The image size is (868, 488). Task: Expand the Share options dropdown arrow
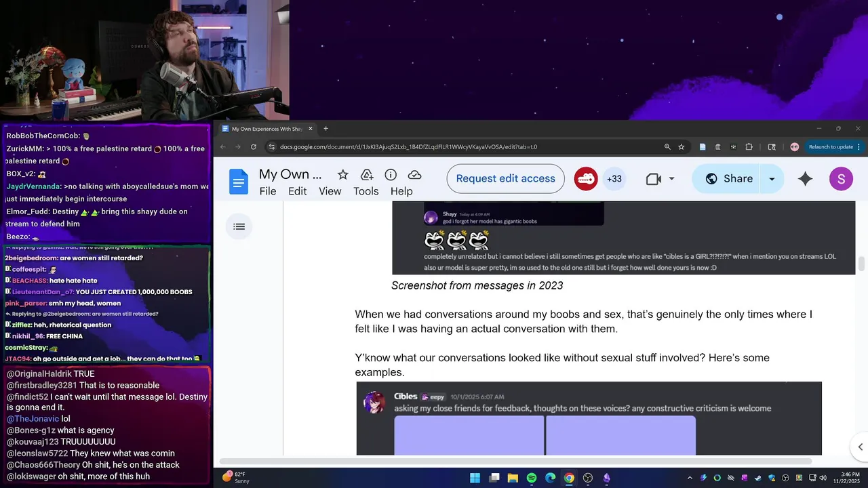pyautogui.click(x=772, y=179)
